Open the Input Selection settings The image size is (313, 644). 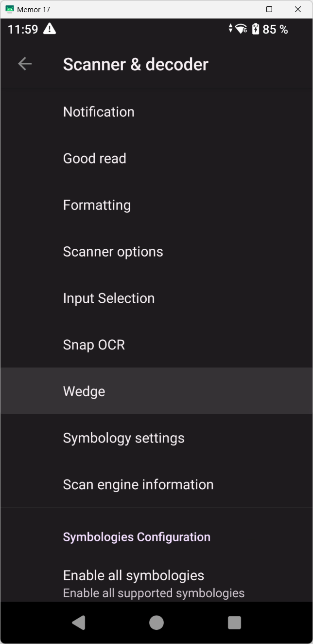pyautogui.click(x=108, y=298)
